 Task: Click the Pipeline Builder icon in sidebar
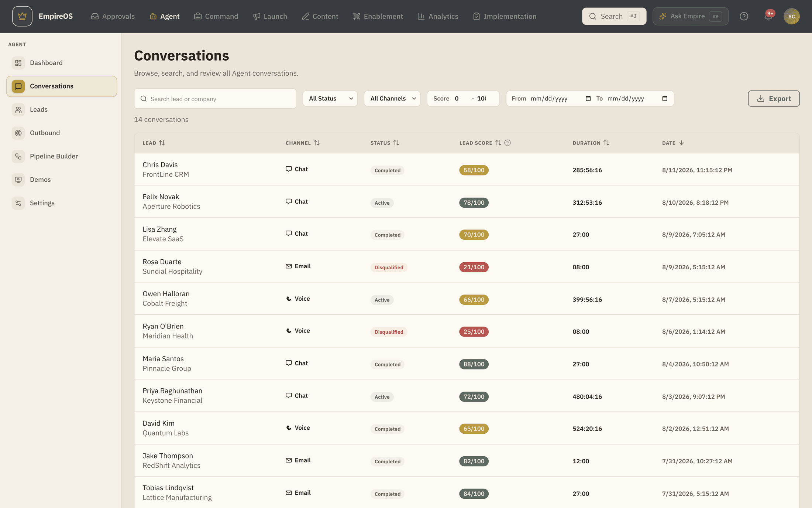tap(18, 156)
